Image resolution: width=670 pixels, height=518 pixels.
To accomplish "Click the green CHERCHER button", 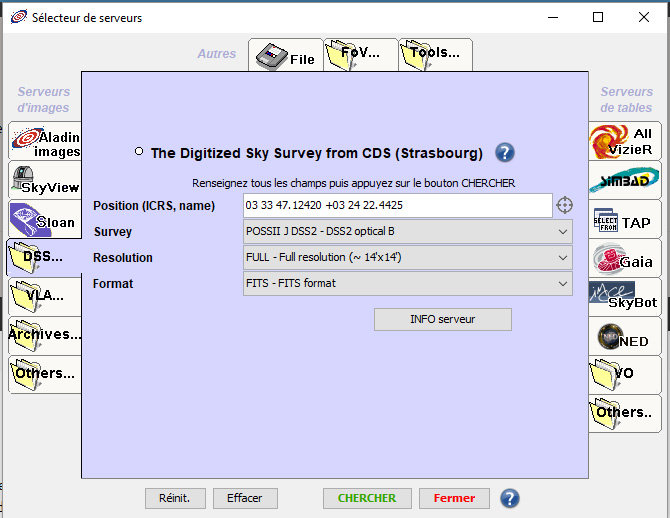I will tap(367, 498).
